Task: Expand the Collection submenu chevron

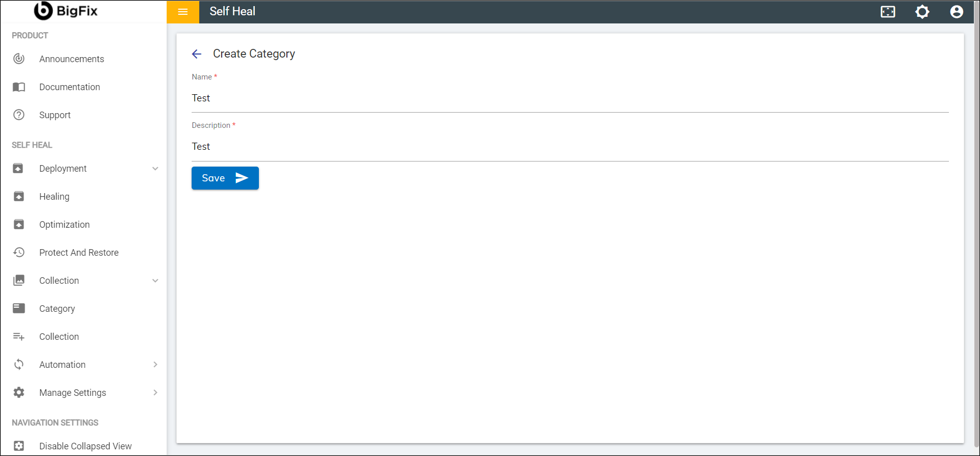Action: (x=155, y=281)
